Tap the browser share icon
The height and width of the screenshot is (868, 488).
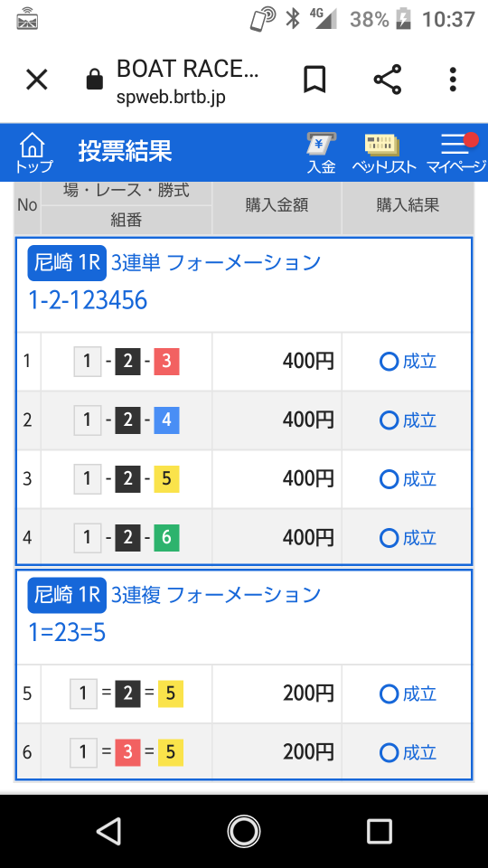tap(387, 80)
